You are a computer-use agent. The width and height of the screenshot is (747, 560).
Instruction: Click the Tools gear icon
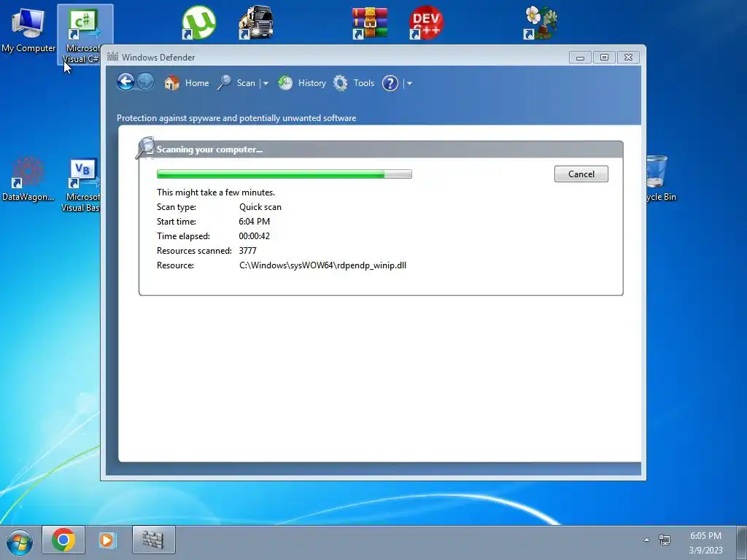pos(340,83)
